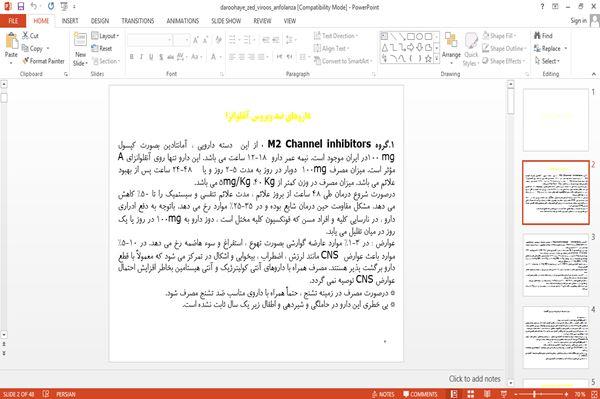The width and height of the screenshot is (600, 399).
Task: Click the spell check status icon
Action: (x=46, y=394)
